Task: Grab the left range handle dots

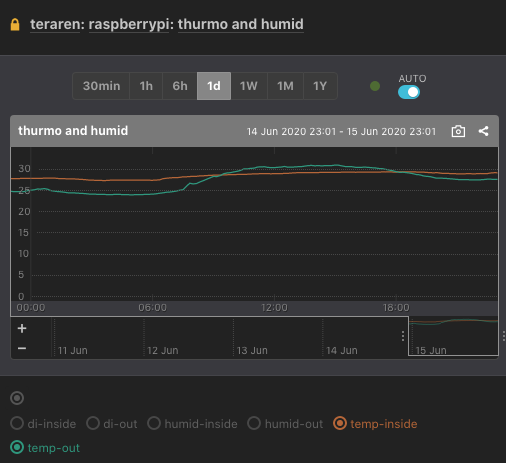Action: point(403,336)
